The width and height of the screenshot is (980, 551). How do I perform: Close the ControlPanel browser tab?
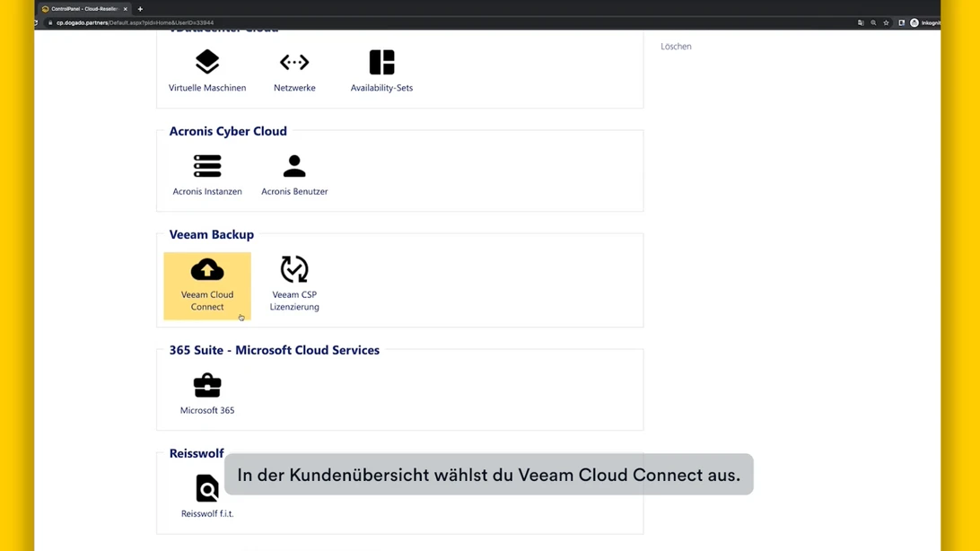125,9
